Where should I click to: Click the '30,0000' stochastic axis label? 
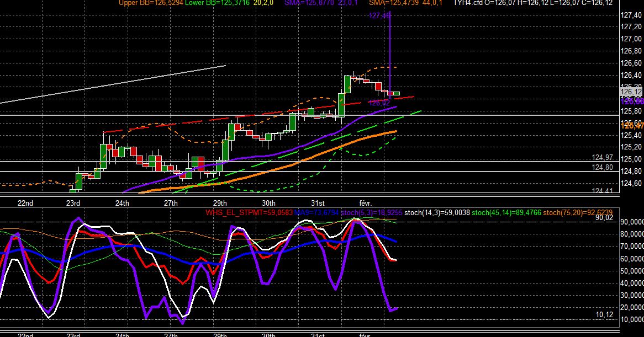632,295
